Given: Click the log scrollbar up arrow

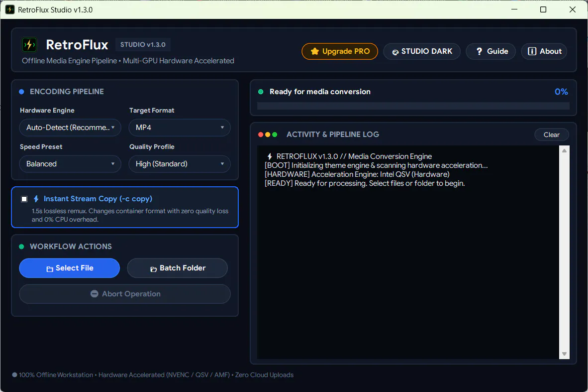Looking at the screenshot, I should pyautogui.click(x=565, y=150).
